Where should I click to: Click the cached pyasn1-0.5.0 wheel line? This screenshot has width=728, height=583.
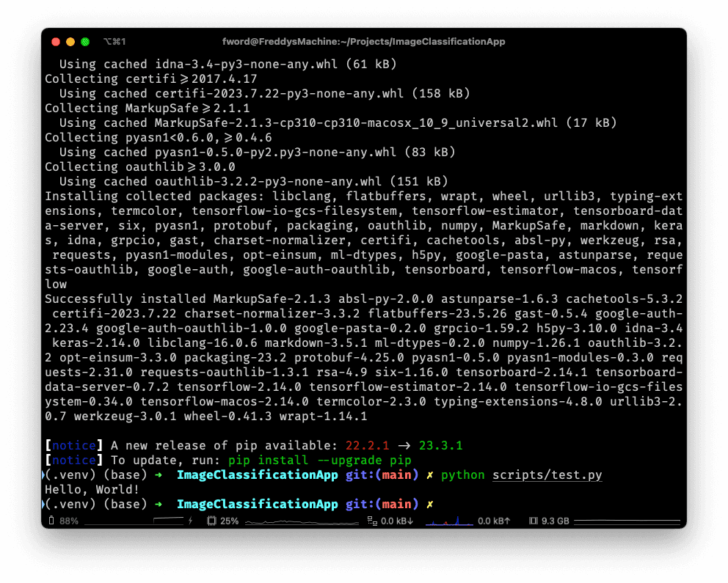[x=257, y=152]
